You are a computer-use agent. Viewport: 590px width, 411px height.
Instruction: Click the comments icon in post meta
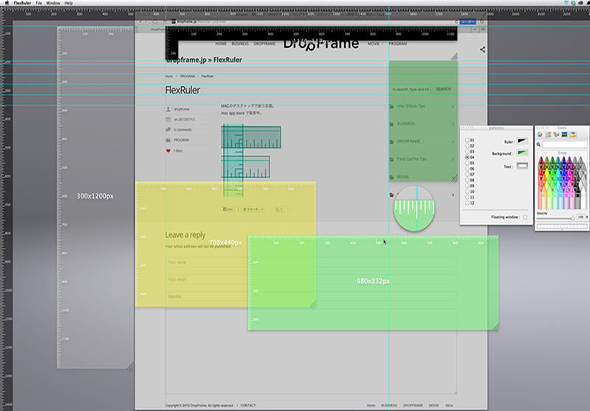pyautogui.click(x=168, y=129)
